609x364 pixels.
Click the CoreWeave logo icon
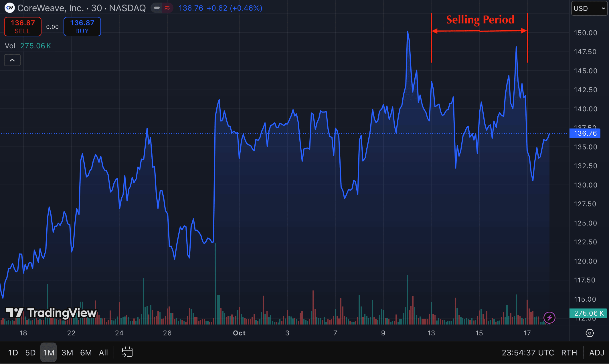click(10, 8)
